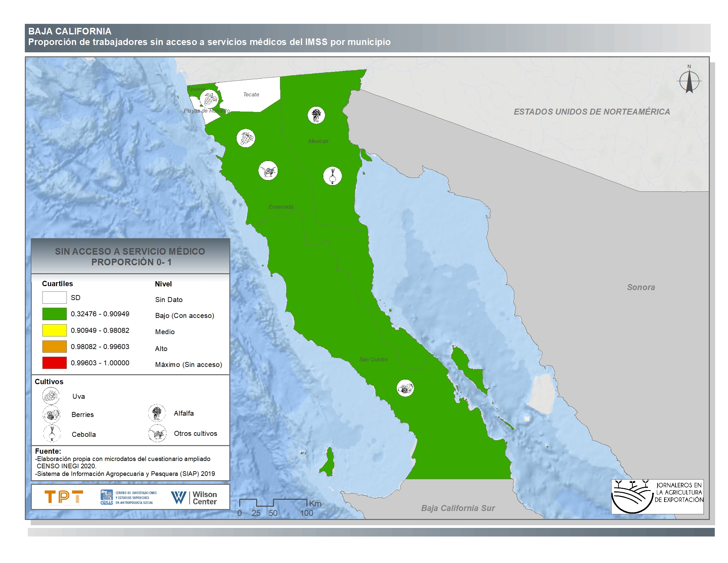Click the CIESAS logo
This screenshot has height=563, width=728.
[128, 497]
